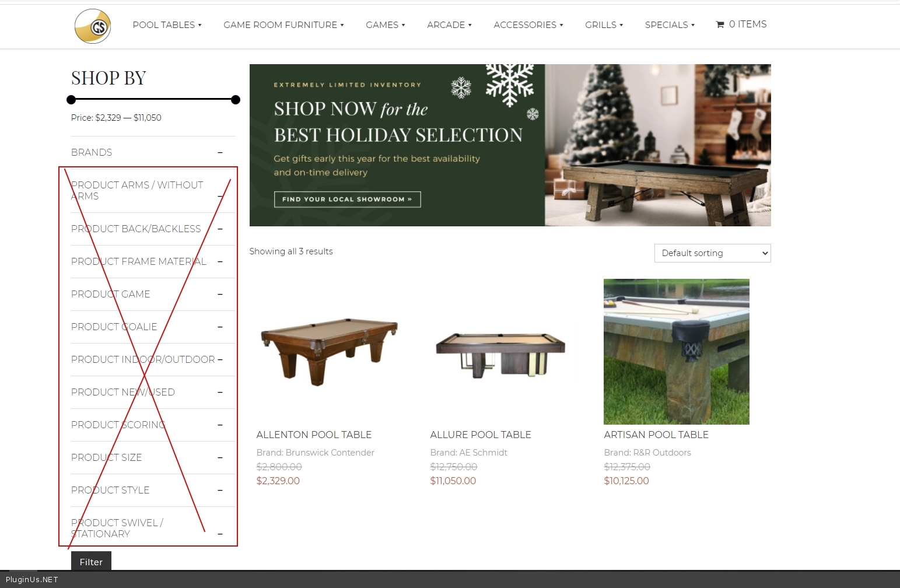
Task: Open the Accessories menu
Action: point(528,25)
